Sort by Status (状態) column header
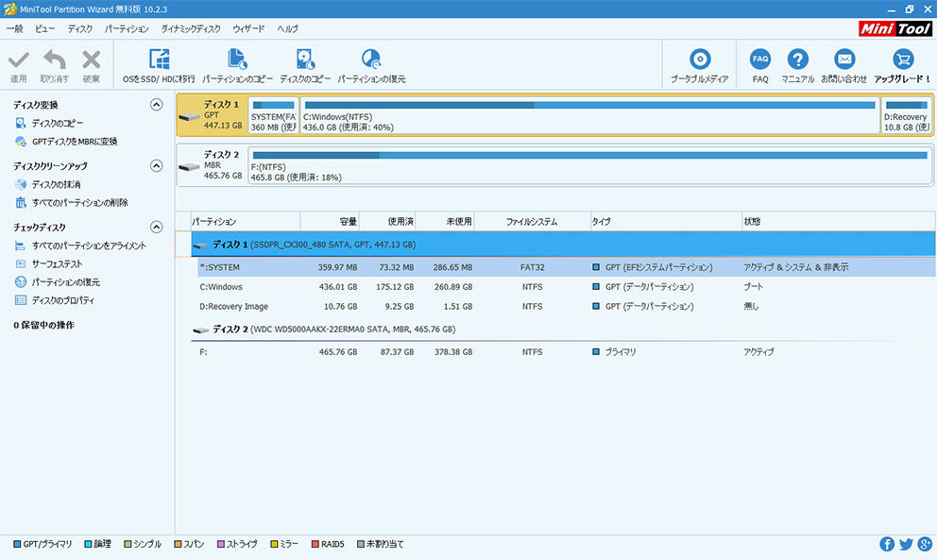 [839, 222]
